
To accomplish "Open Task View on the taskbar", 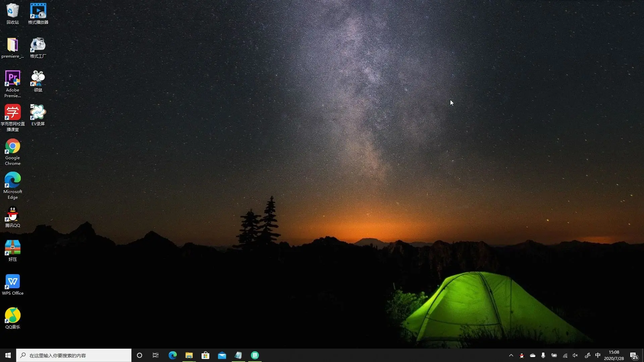I will click(156, 355).
